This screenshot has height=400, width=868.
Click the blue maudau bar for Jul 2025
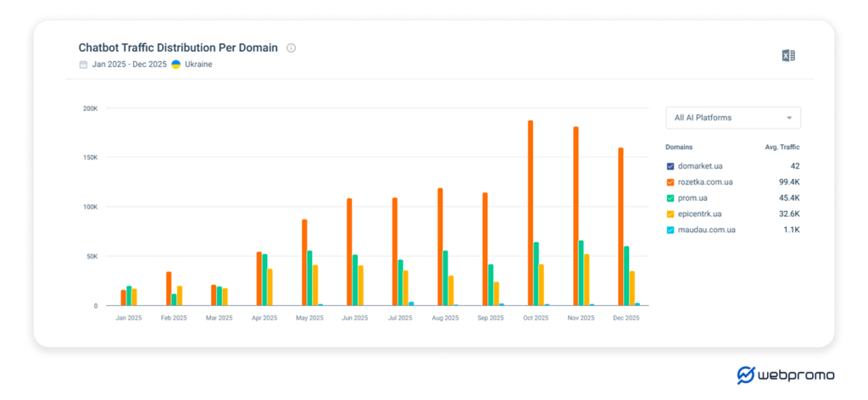pos(411,303)
